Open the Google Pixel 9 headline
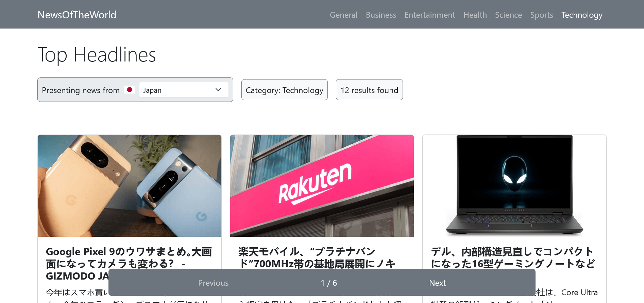Screen dimensions: 644x303 [x=130, y=264]
